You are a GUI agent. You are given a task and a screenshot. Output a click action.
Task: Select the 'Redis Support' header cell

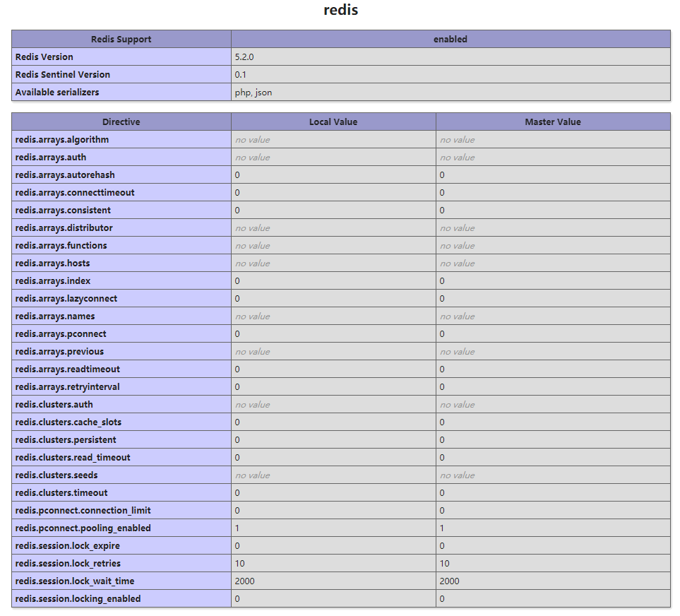tap(121, 39)
